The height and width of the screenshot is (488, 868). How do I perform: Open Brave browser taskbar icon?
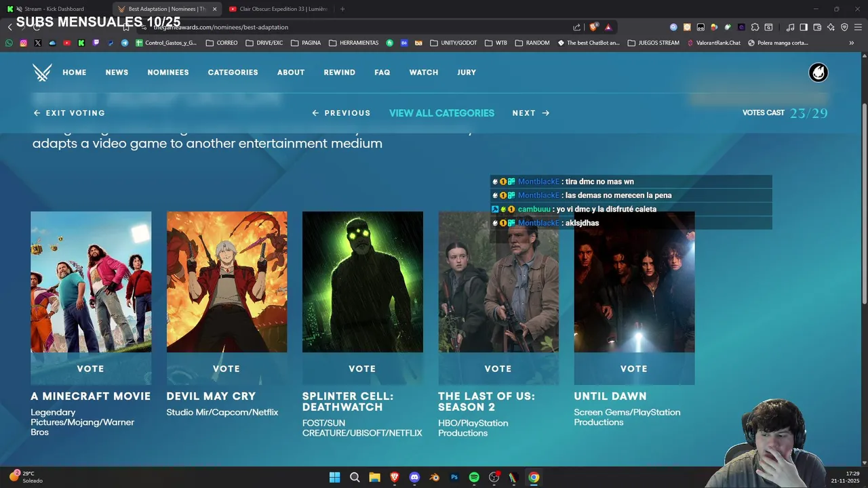tap(395, 477)
